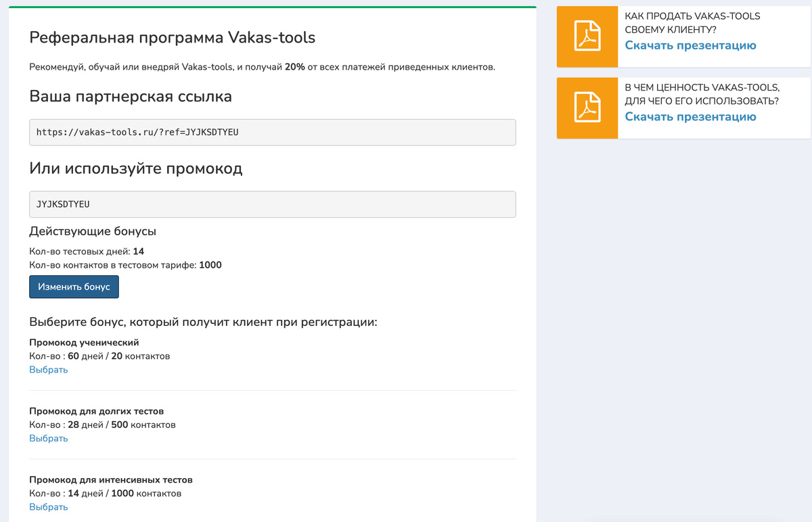
Task: Select 'Выбрать' under 'Промокод ученический'
Action: tap(48, 369)
